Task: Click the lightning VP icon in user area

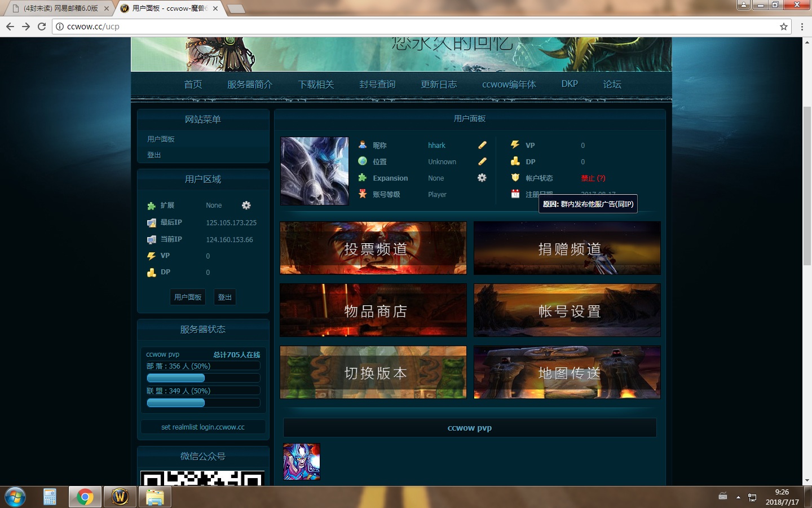Action: click(151, 256)
